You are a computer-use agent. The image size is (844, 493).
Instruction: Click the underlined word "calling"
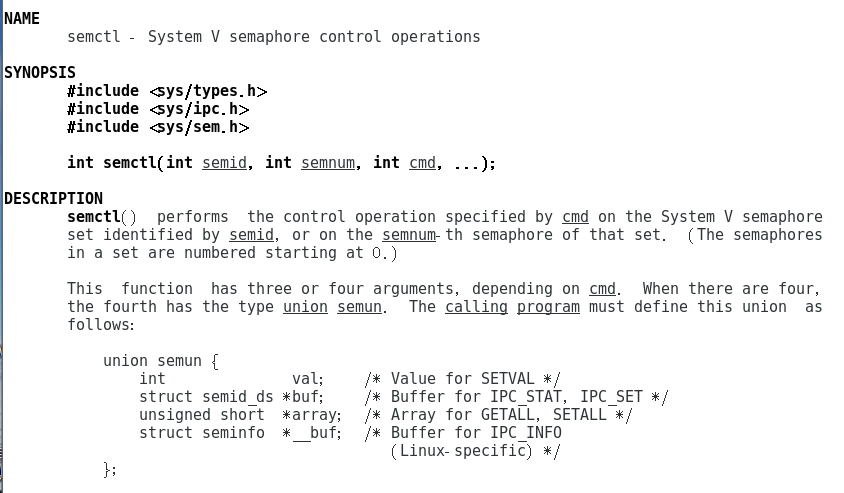(x=476, y=307)
